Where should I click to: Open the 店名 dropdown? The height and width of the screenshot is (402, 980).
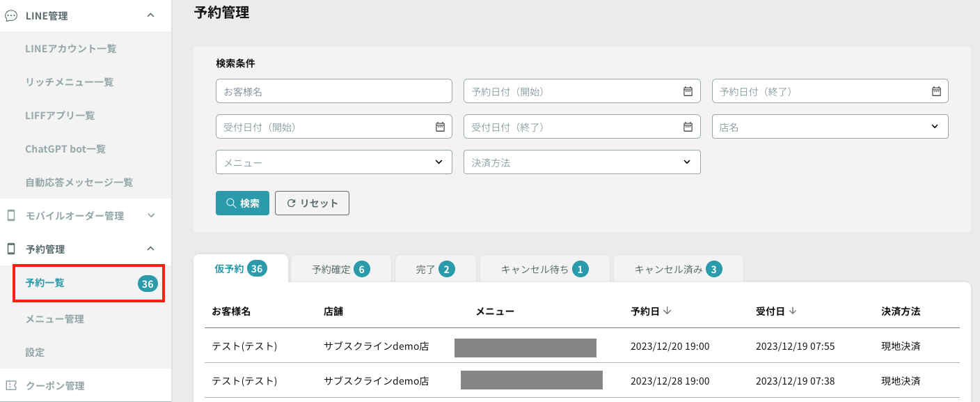pyautogui.click(x=830, y=127)
